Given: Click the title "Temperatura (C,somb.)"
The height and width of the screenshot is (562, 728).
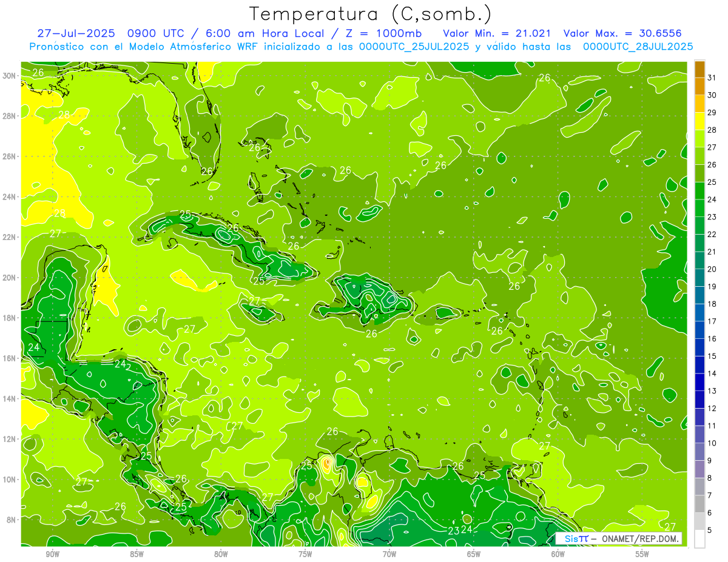Looking at the screenshot, I should pos(370,13).
